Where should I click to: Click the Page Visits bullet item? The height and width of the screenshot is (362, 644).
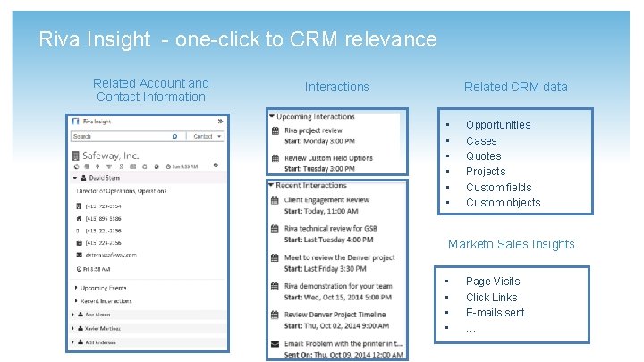[493, 282]
